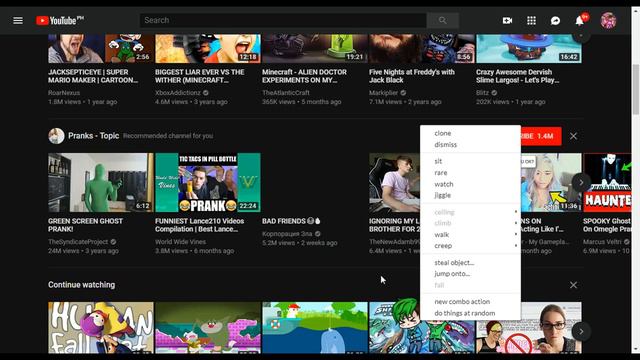The image size is (640, 360).
Task: Dismiss the Continue watching section
Action: click(573, 285)
